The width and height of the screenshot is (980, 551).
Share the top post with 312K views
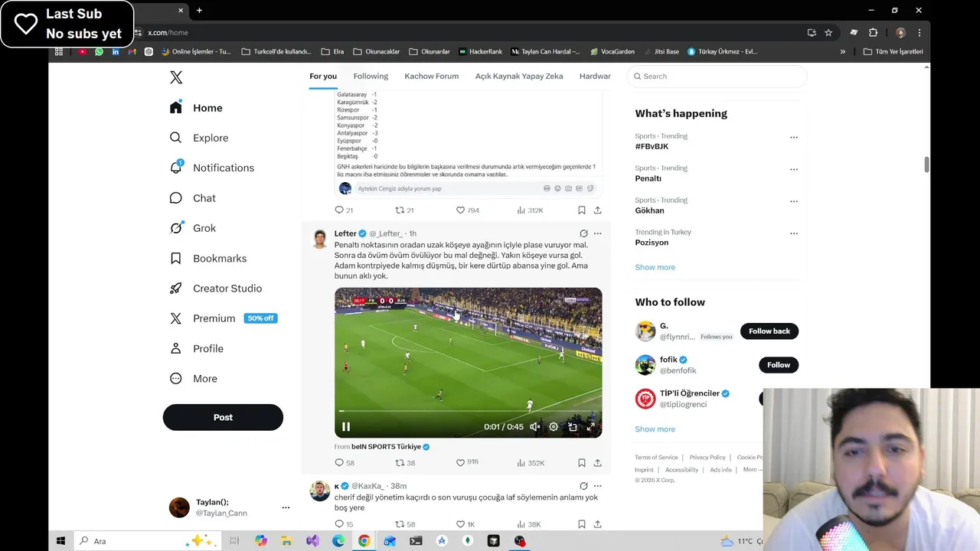click(x=597, y=210)
